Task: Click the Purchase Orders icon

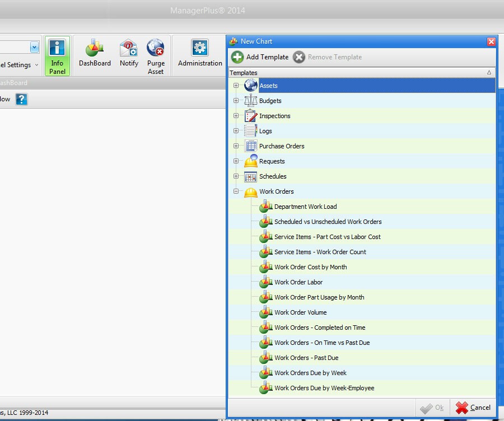Action: (x=251, y=146)
